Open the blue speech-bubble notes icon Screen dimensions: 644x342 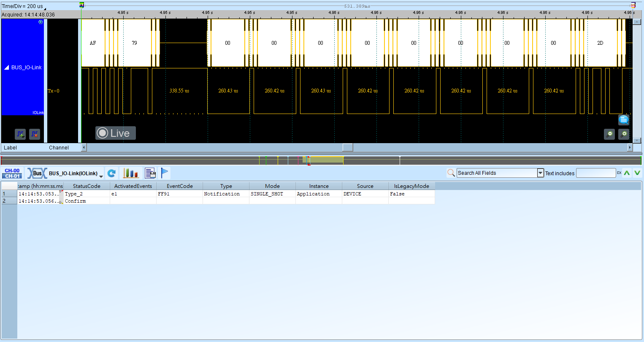tap(624, 120)
